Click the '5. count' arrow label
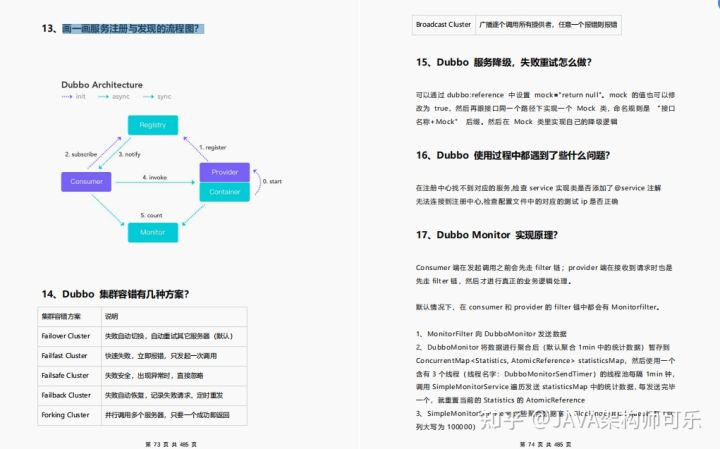Image resolution: width=720 pixels, height=449 pixels. (152, 215)
